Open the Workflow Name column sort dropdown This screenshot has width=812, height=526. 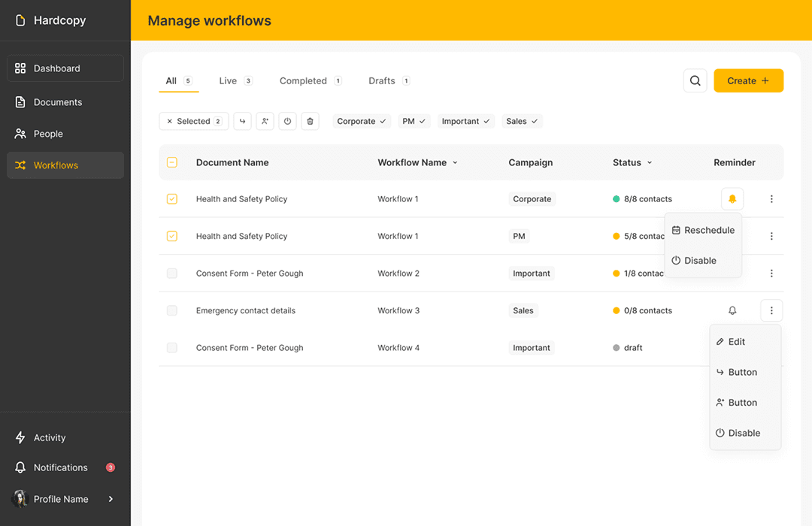tap(455, 163)
